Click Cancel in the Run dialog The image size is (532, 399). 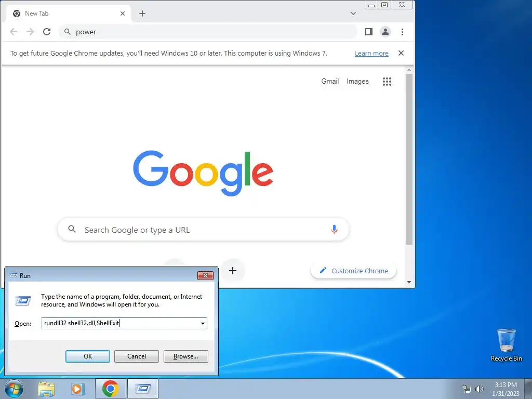(x=137, y=356)
